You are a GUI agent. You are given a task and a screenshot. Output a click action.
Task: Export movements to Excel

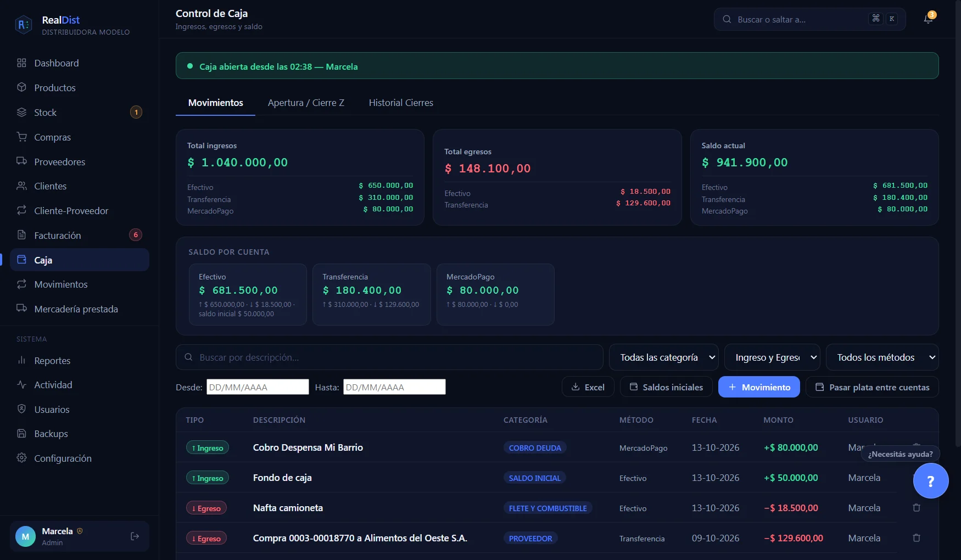pyautogui.click(x=588, y=387)
